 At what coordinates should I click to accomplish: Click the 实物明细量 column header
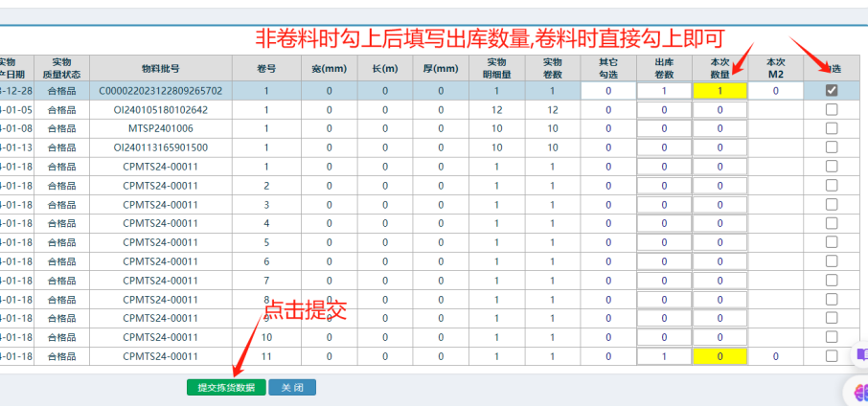coord(496,68)
